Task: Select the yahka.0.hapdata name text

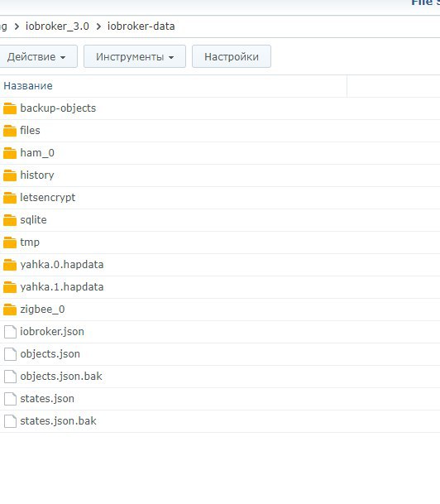Action: (x=62, y=265)
